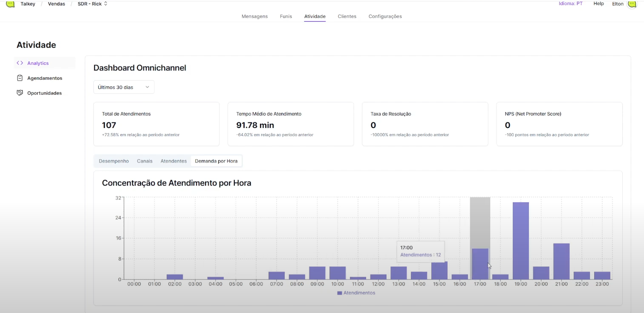This screenshot has width=644, height=313.
Task: Click the Vendas breadcrumb link
Action: click(56, 4)
